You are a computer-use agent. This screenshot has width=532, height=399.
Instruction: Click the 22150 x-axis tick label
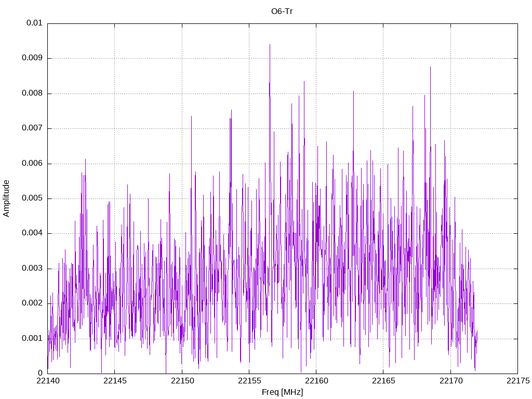click(182, 381)
